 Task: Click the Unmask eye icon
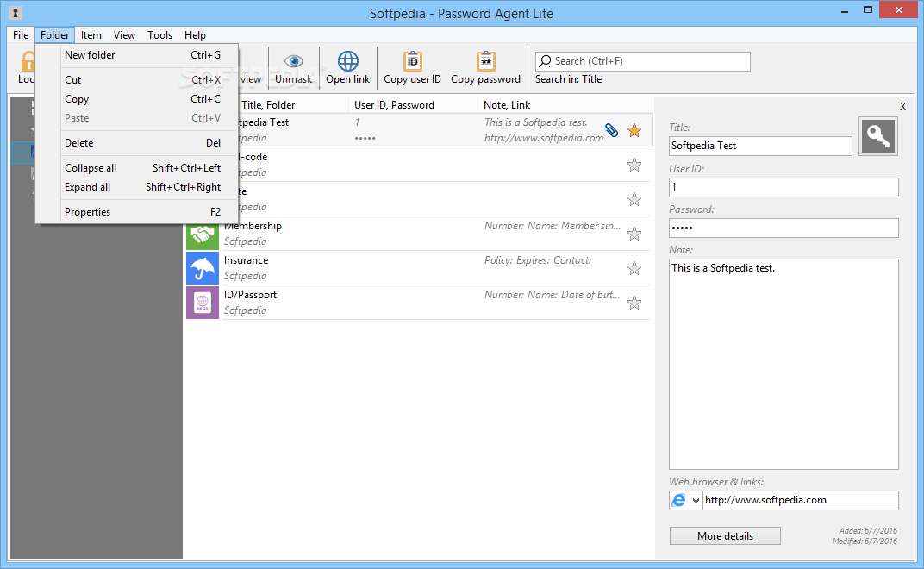(x=293, y=60)
